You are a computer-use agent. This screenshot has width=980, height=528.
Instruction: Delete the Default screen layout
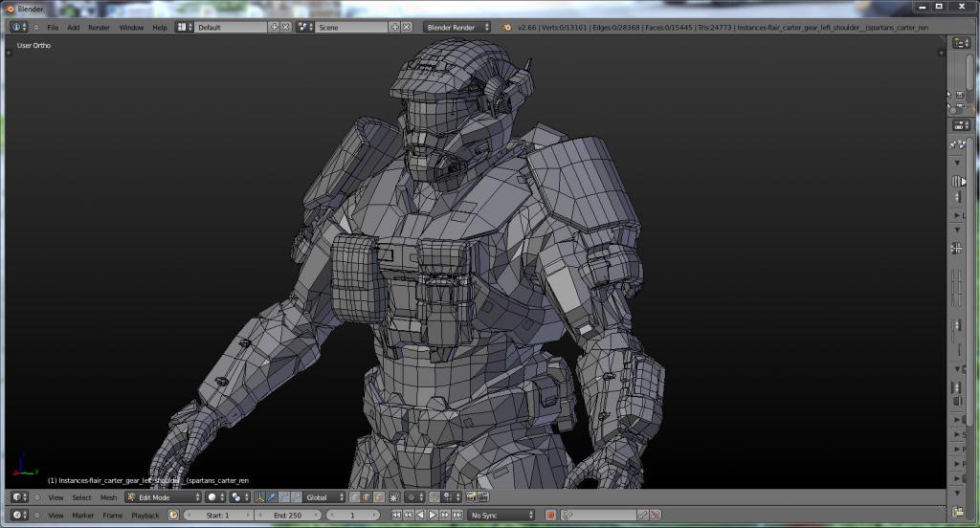tap(285, 27)
